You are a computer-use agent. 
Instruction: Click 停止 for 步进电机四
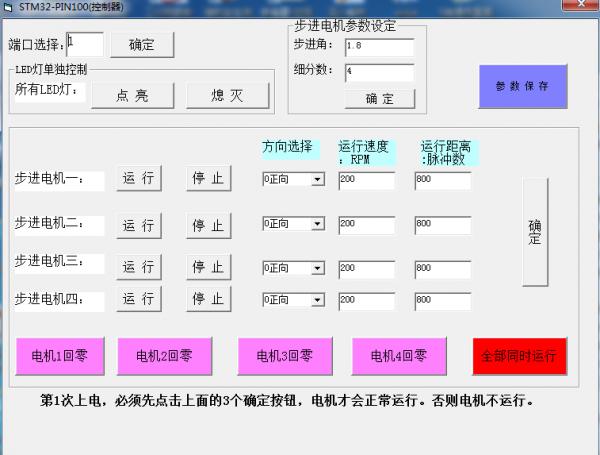208,298
